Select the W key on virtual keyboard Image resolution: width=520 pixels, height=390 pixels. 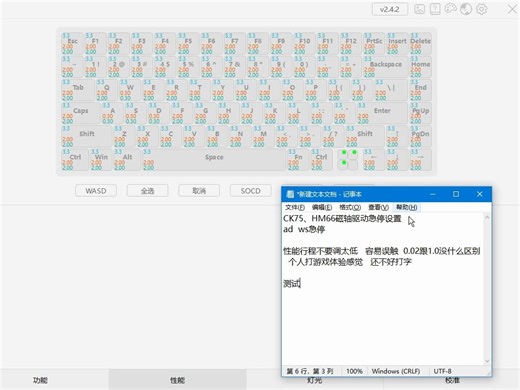pyautogui.click(x=130, y=90)
